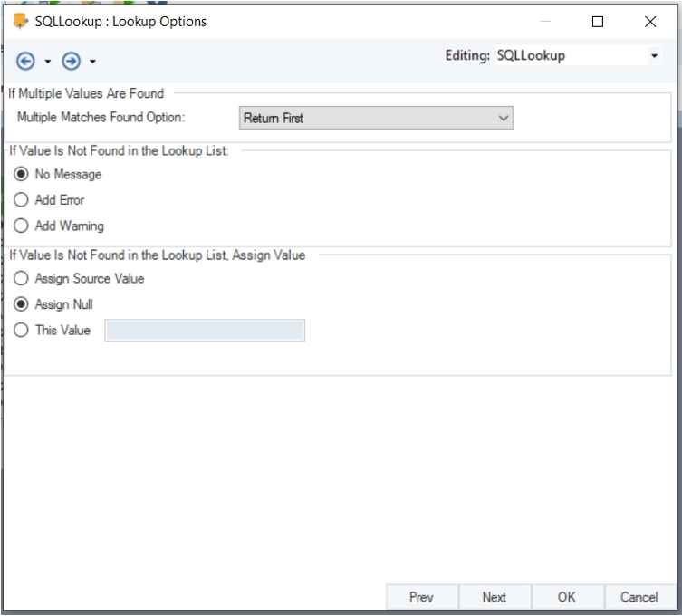Image resolution: width=682 pixels, height=616 pixels.
Task: Confirm settings with OK button
Action: [x=567, y=597]
